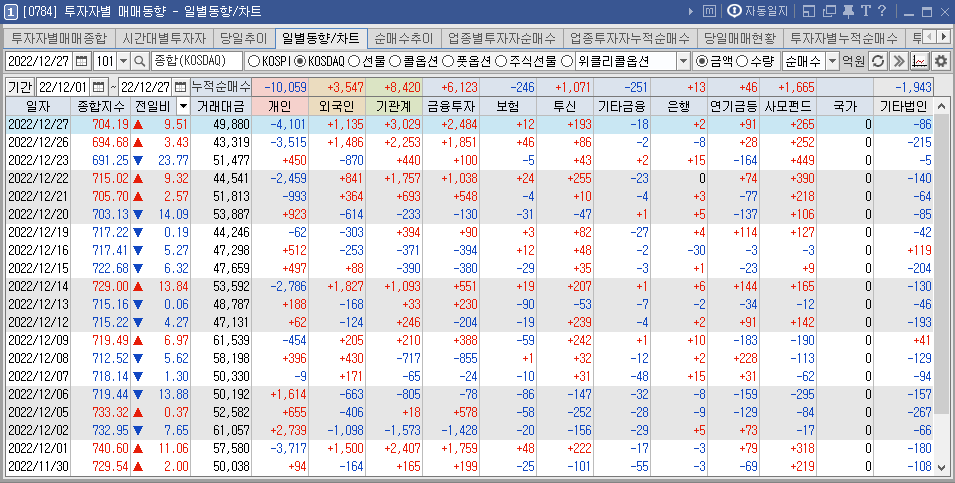Click the 자동일지 auto-journal icon

click(758, 12)
